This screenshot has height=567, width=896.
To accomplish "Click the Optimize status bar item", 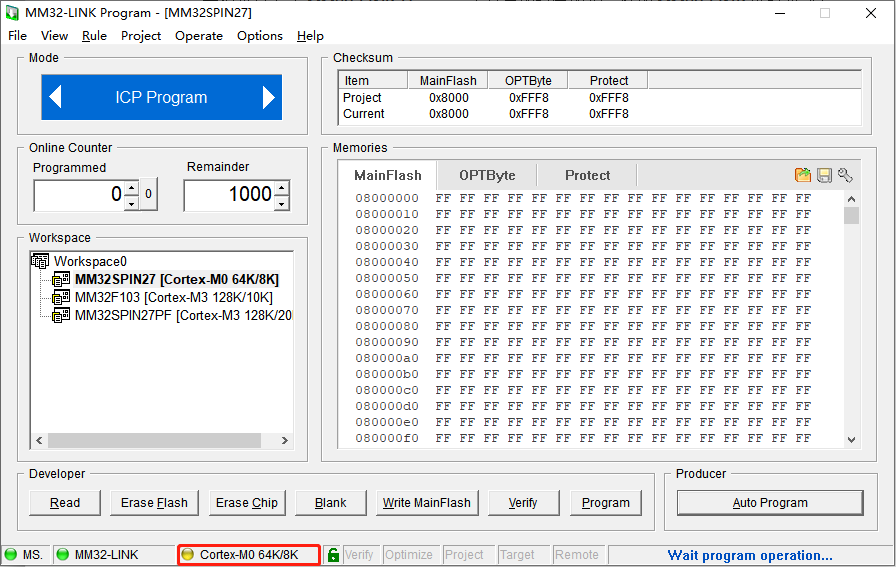I will 409,554.
